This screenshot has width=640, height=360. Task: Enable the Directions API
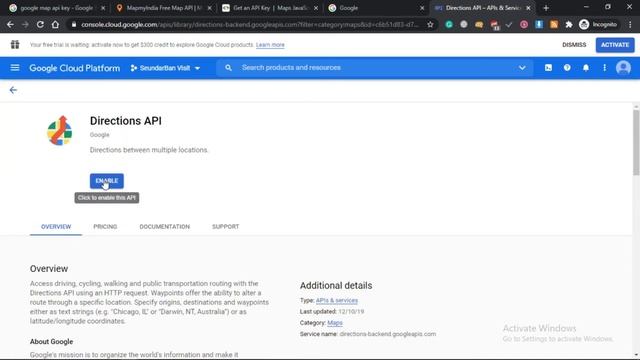pos(107,181)
